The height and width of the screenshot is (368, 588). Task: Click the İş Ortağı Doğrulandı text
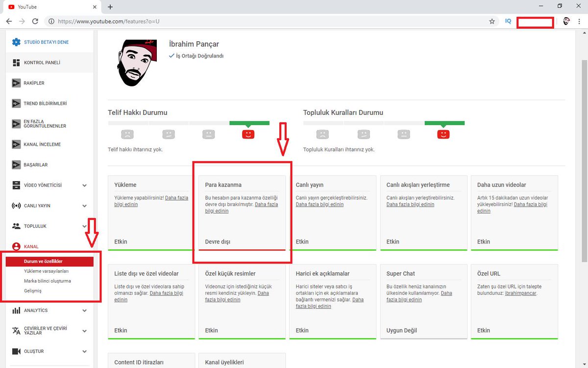pos(200,56)
